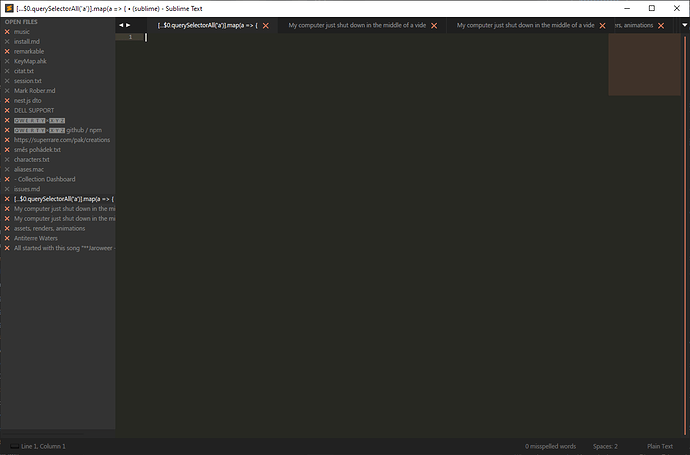This screenshot has height=455, width=690.
Task: Go to next tab with right arrow
Action: click(x=128, y=25)
